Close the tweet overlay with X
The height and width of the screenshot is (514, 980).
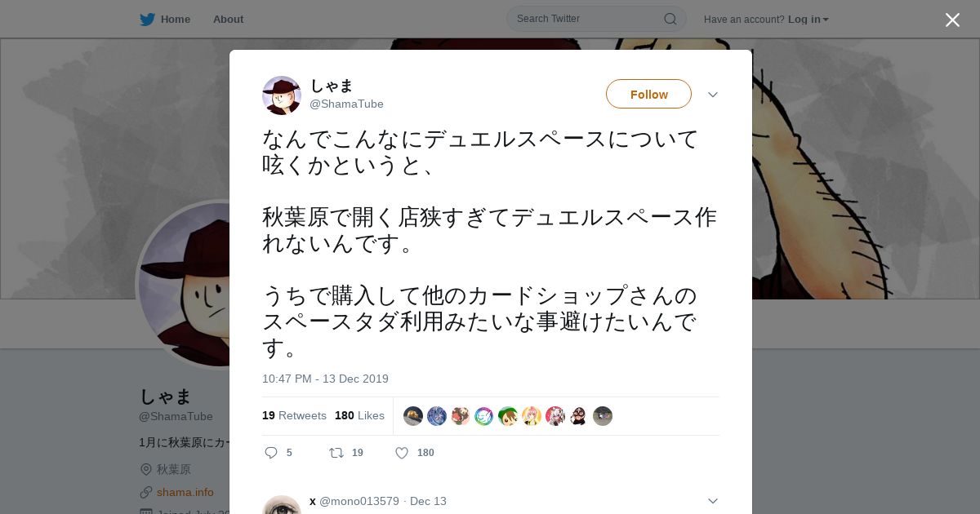tap(952, 20)
